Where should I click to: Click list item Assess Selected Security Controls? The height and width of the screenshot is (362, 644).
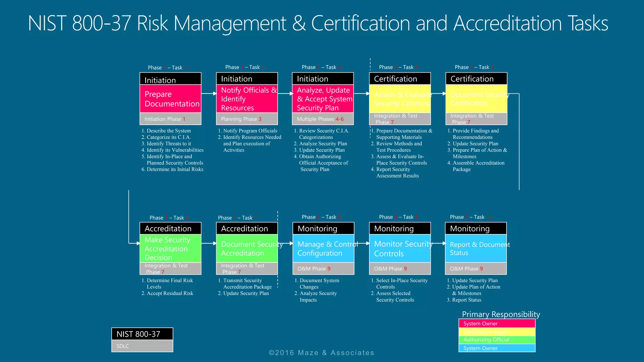pos(392,297)
